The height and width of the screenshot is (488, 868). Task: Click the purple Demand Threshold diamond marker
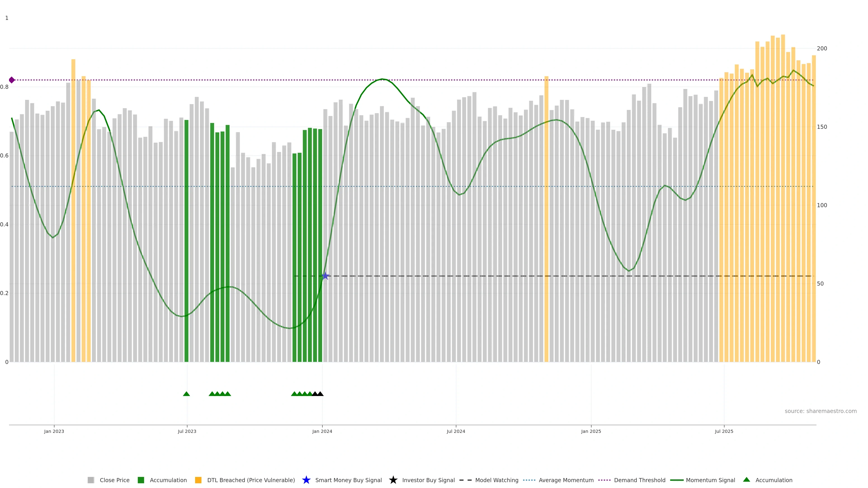(x=12, y=80)
